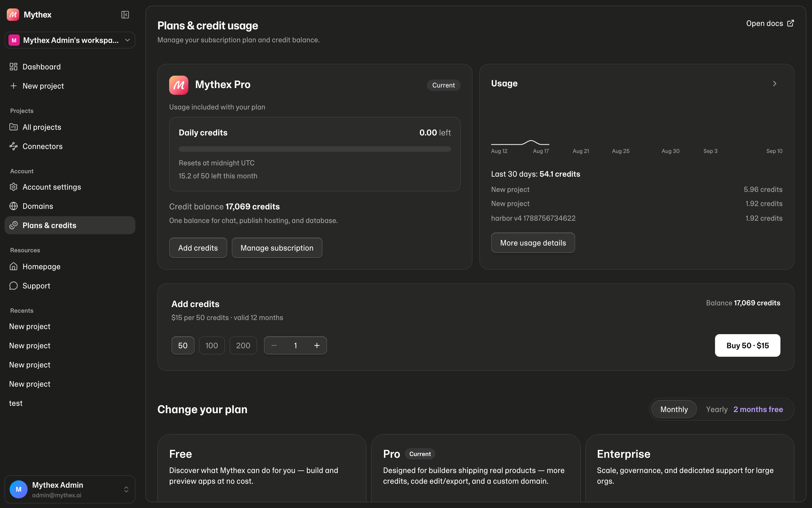The image size is (812, 508).
Task: Click Manage subscription
Action: click(x=277, y=248)
